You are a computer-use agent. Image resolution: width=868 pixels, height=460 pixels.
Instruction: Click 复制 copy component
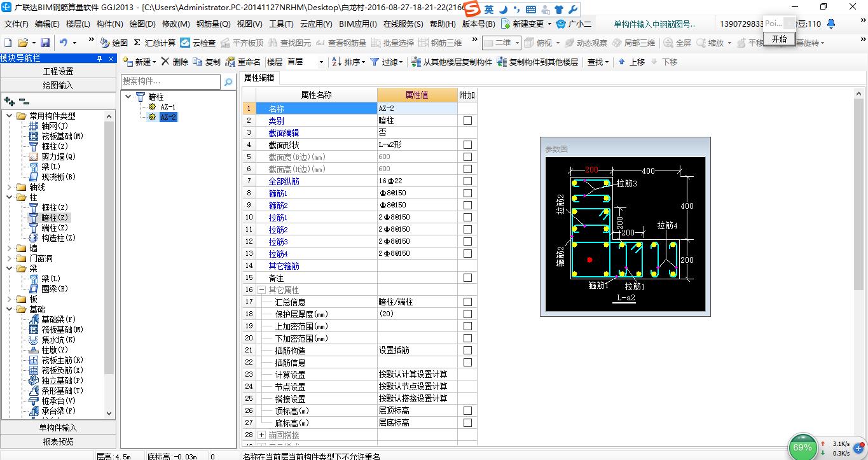[x=207, y=62]
